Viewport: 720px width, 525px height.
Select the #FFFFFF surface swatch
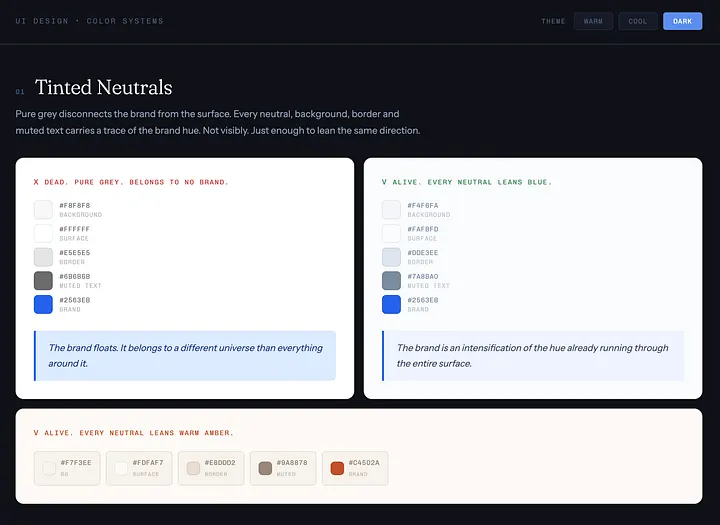[x=43, y=233]
